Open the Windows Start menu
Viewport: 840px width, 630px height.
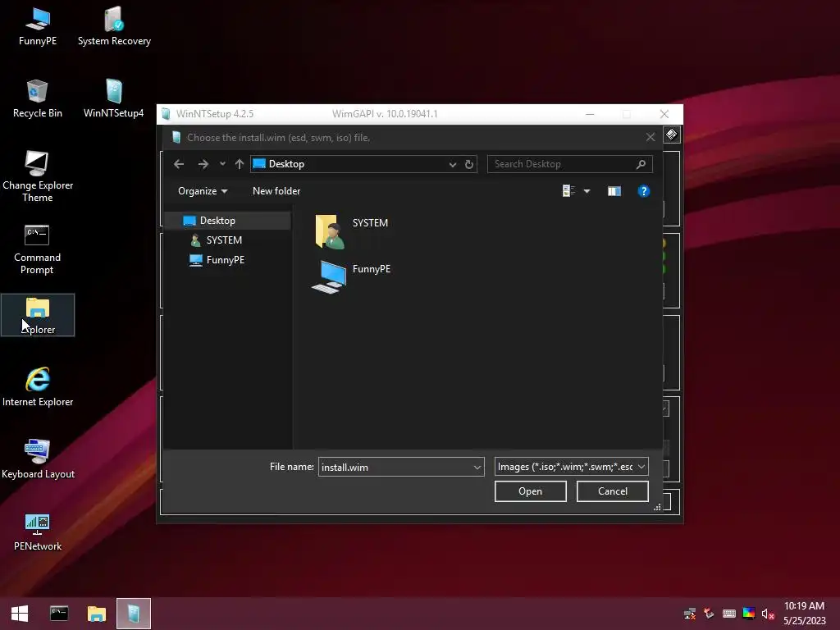tap(20, 614)
